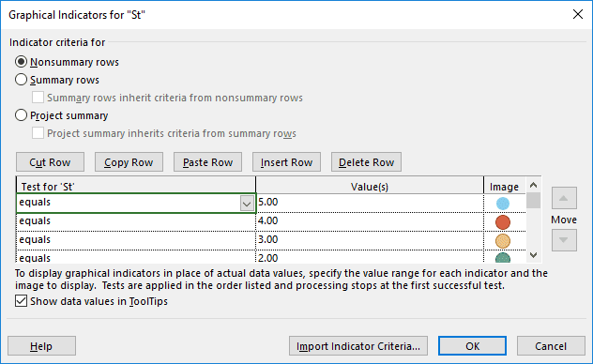Click the table scrollbar down arrow
The image size is (593, 364).
(533, 255)
